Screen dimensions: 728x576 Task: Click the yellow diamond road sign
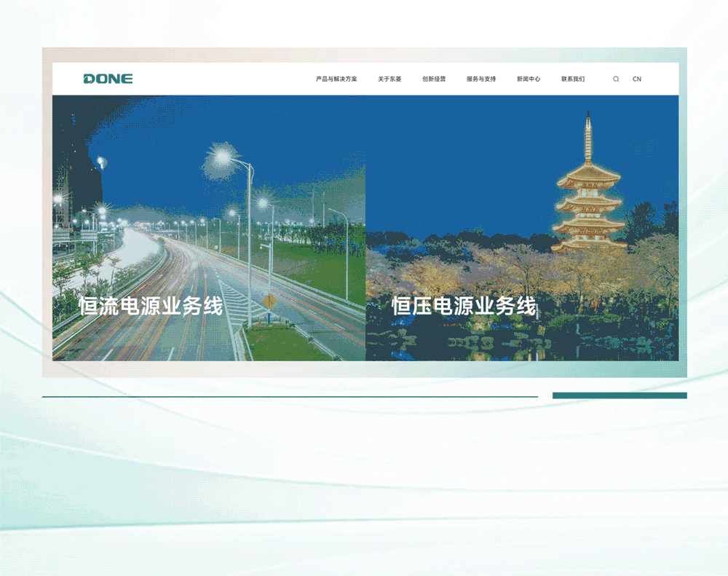270,300
